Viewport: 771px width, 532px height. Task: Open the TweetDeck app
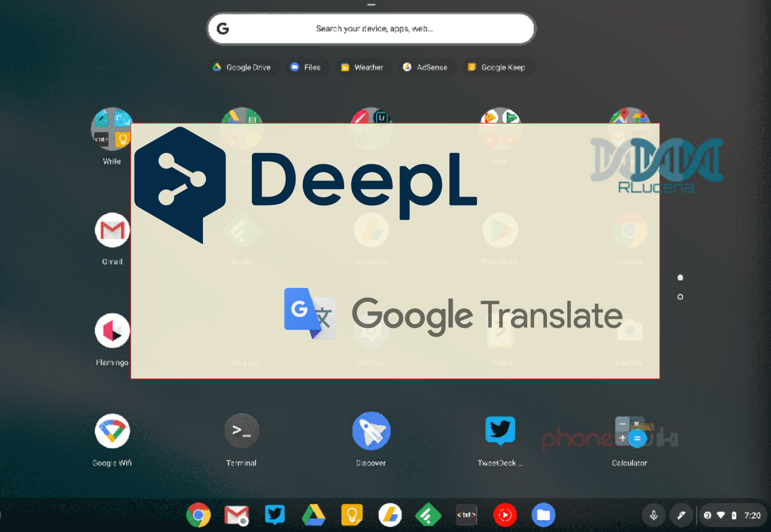[500, 431]
